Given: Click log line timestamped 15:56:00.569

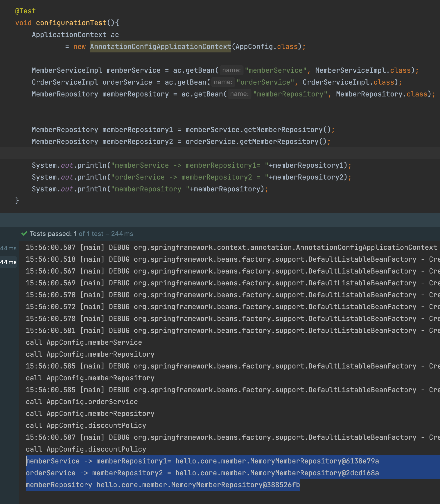Looking at the screenshot, I should point(233,283).
